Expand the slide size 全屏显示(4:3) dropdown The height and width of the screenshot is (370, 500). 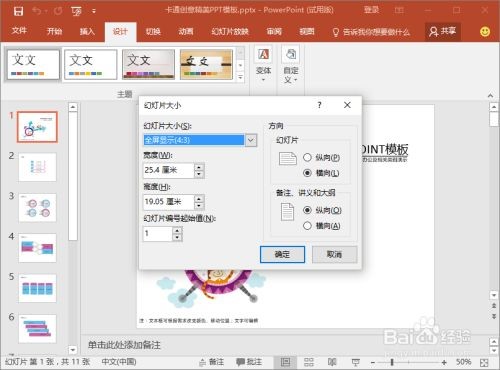click(251, 140)
